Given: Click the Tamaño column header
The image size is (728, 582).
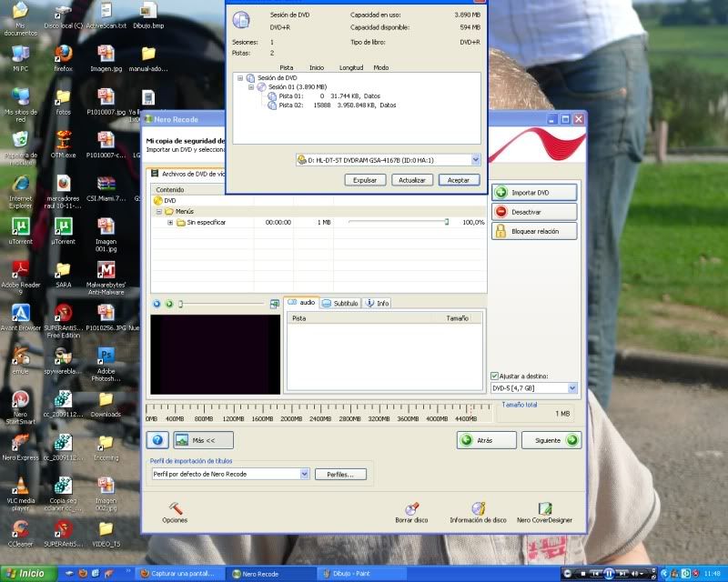Looking at the screenshot, I should pos(458,318).
